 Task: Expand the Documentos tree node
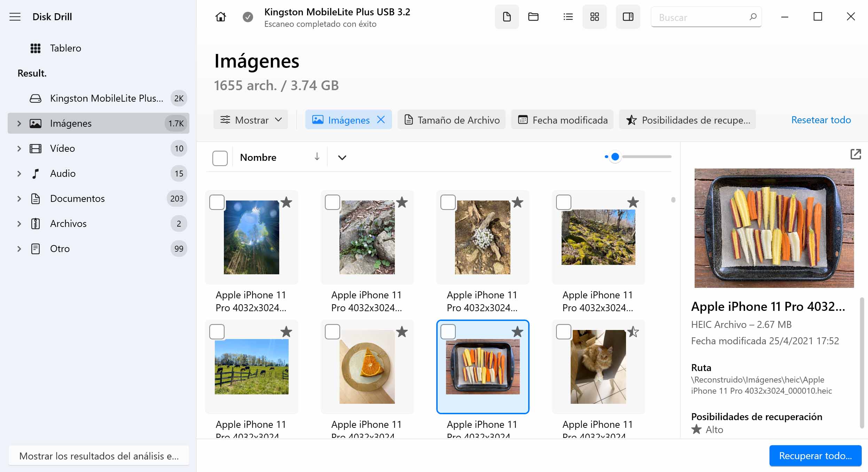(x=19, y=198)
